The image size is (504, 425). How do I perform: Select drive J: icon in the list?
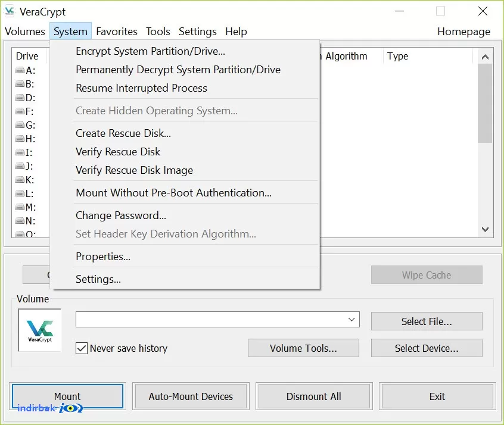pyautogui.click(x=20, y=165)
